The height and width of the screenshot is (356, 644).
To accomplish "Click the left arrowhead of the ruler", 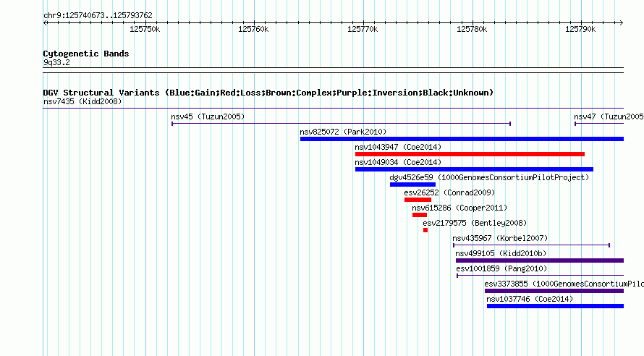I will pyautogui.click(x=46, y=23).
